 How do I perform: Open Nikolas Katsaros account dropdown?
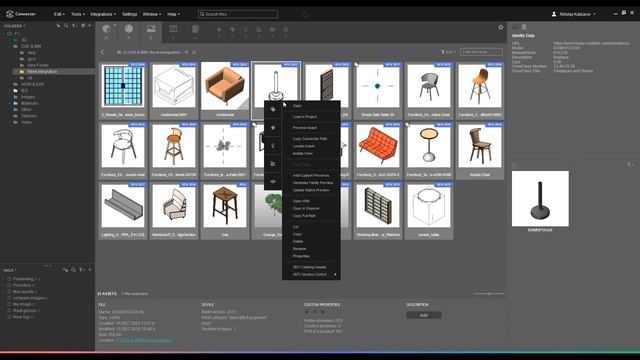[577, 14]
